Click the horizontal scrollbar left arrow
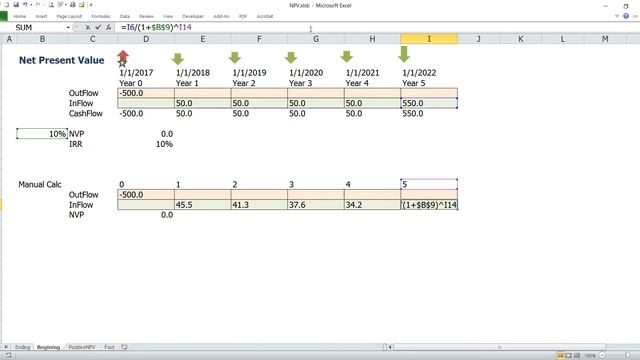Image resolution: width=640 pixels, height=360 pixels. (391, 347)
